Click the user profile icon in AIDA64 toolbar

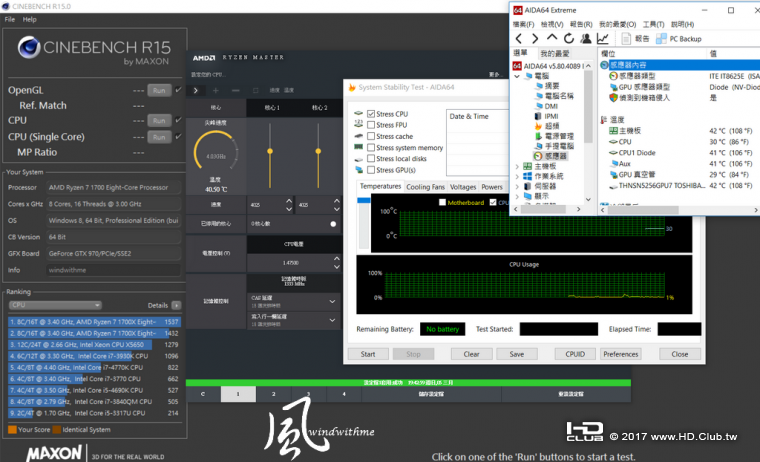point(584,38)
